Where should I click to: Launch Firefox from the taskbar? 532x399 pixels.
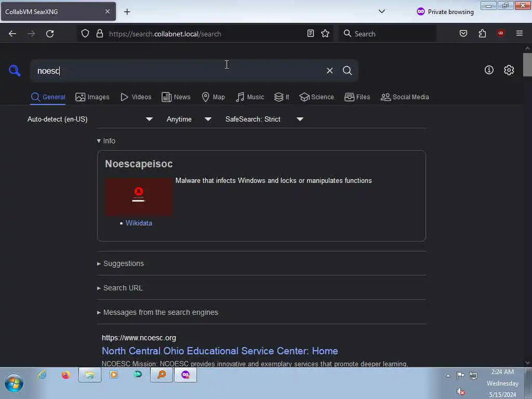66,375
